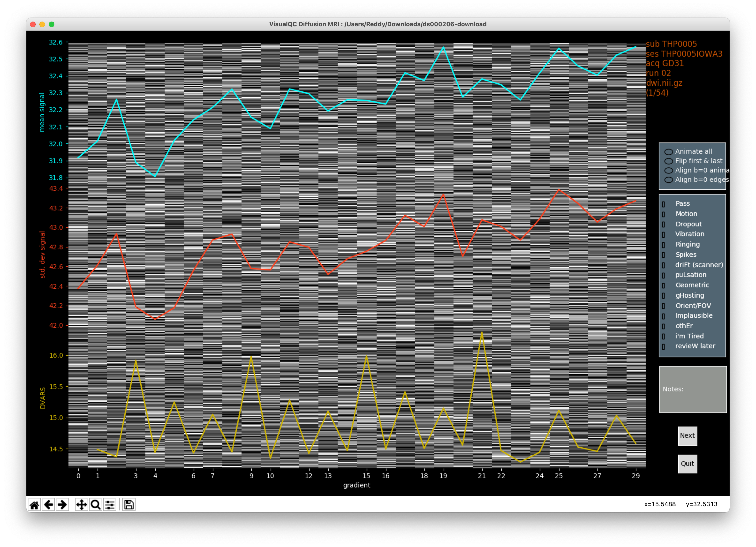
Task: Click the 'acq GD31' annotation text
Action: click(665, 63)
